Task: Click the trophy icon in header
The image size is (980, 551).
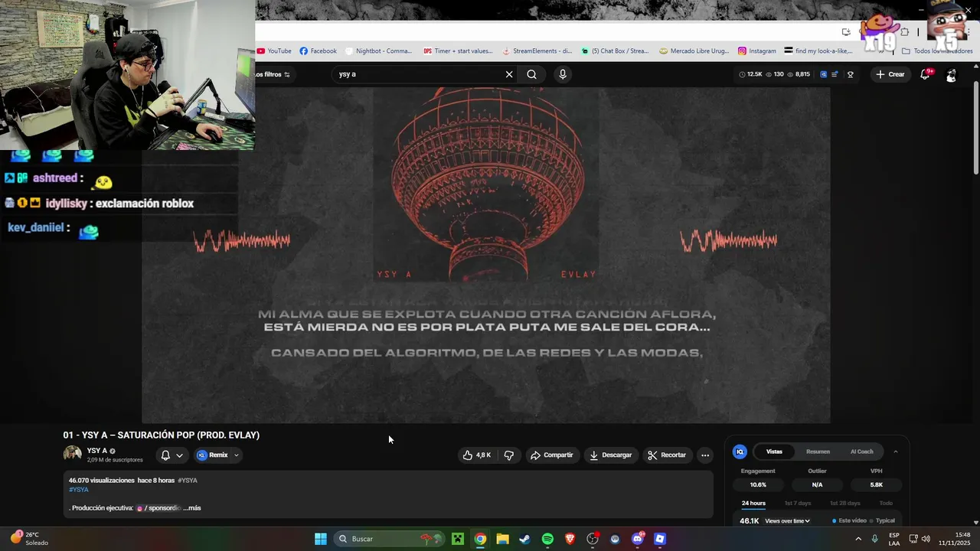Action: pyautogui.click(x=850, y=74)
